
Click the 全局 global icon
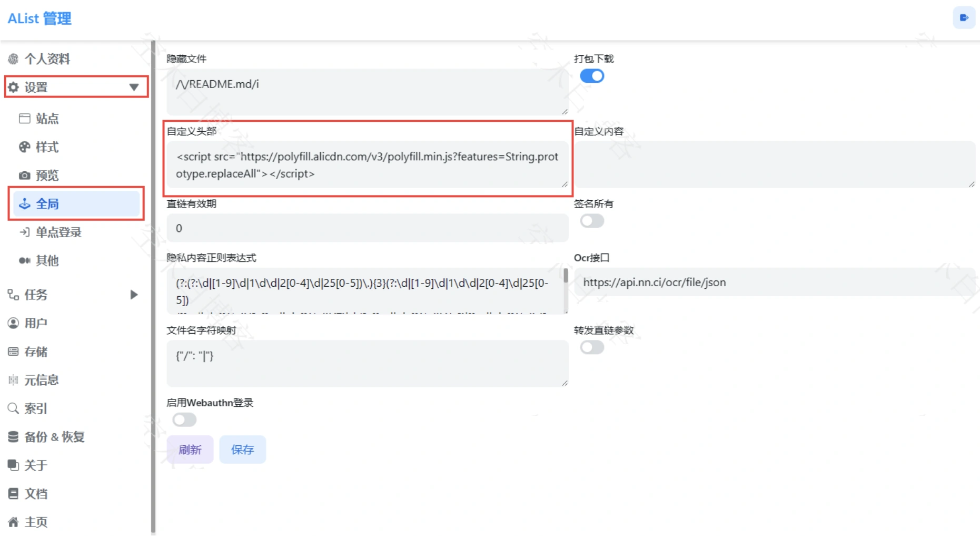click(x=25, y=204)
